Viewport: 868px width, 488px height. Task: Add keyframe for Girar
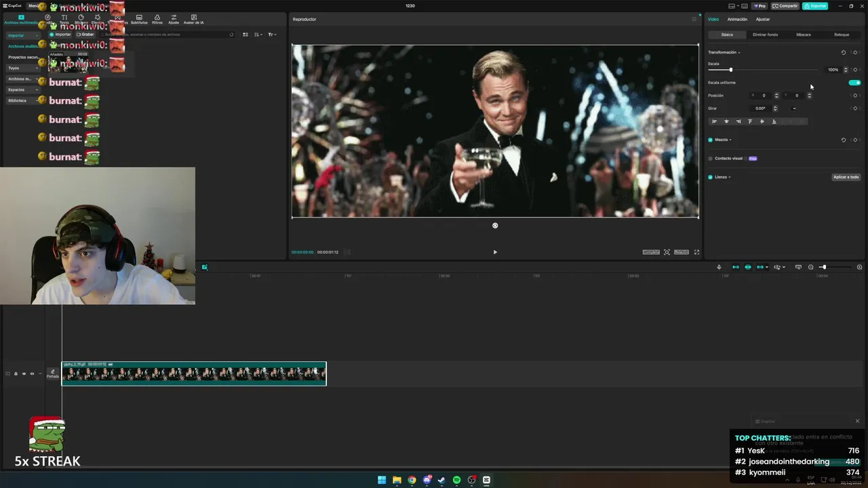tap(855, 108)
